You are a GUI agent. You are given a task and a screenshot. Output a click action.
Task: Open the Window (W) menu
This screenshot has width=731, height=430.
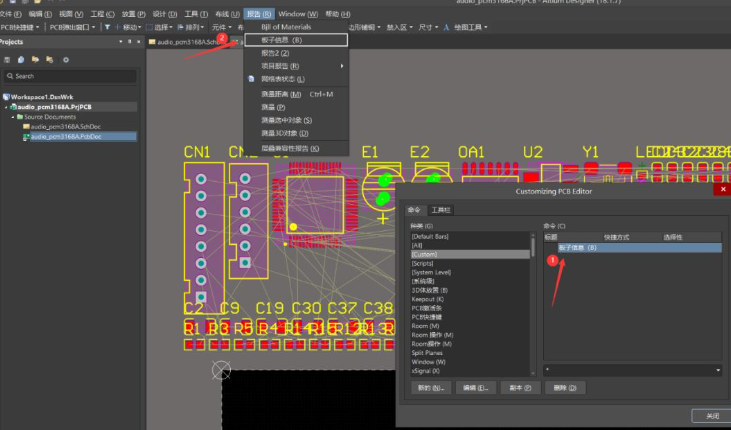click(x=298, y=14)
